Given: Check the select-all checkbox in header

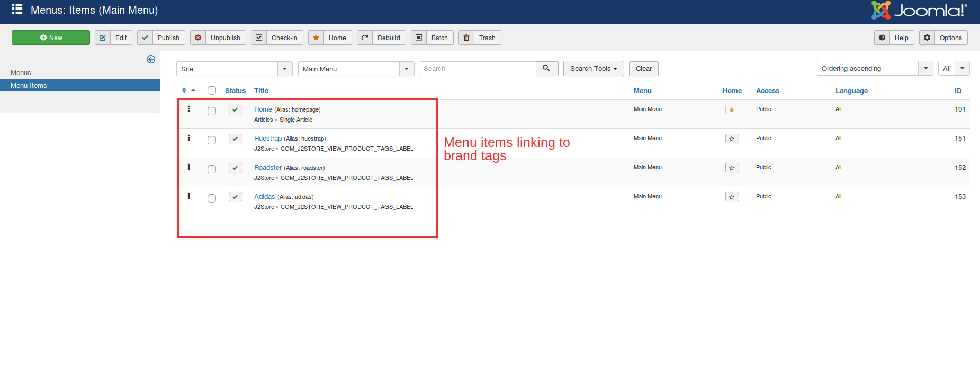Looking at the screenshot, I should click(x=212, y=90).
